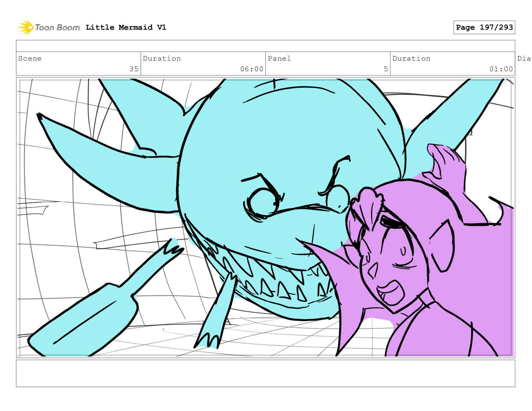532x411 pixels.
Task: Click the empty notes box below the panel
Action: [x=266, y=373]
